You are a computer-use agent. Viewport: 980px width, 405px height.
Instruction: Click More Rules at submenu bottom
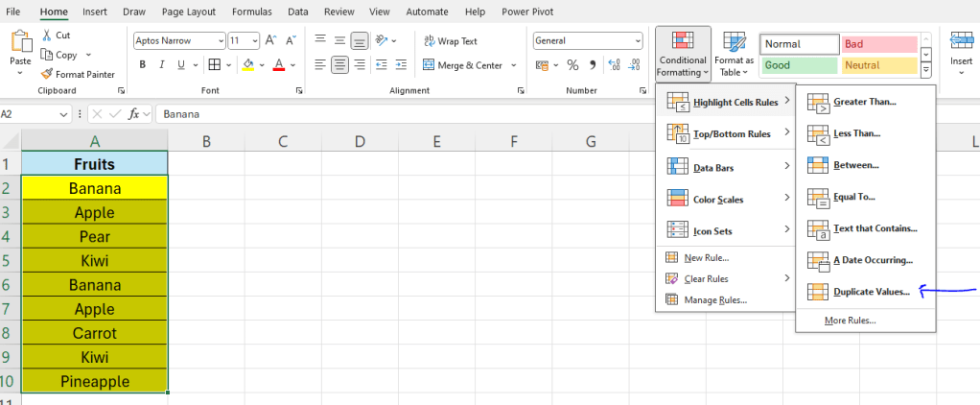point(850,321)
